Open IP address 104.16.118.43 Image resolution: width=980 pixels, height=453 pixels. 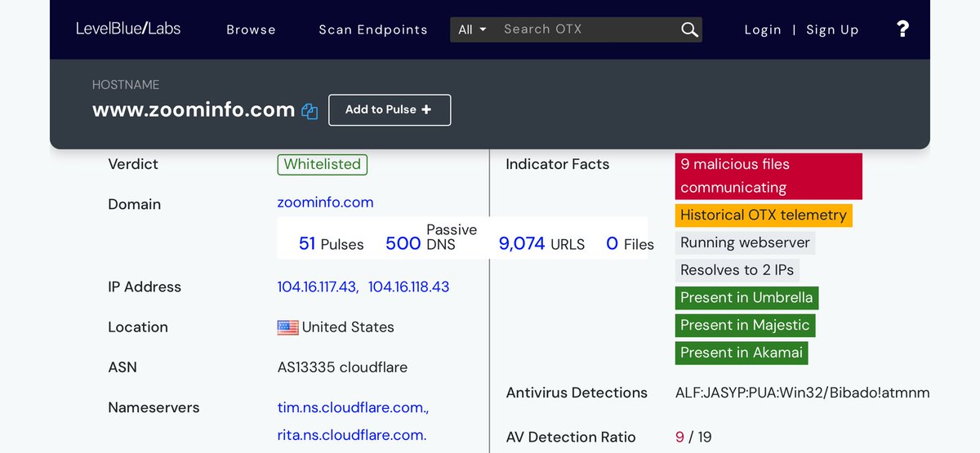click(408, 286)
